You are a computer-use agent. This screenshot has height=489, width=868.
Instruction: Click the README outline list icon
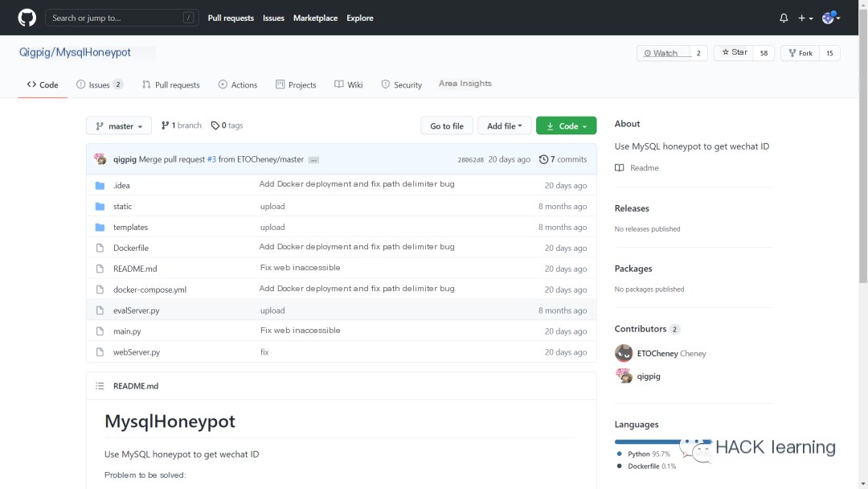point(100,386)
